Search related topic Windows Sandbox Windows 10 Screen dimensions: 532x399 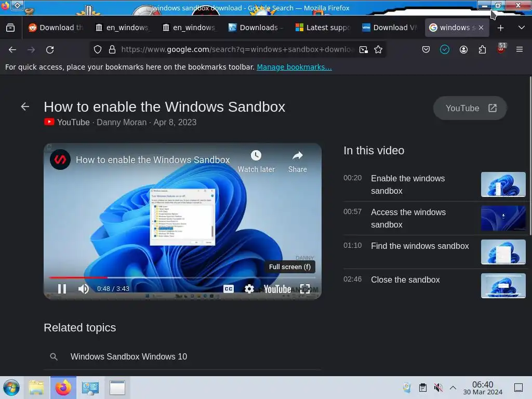[x=182, y=356]
